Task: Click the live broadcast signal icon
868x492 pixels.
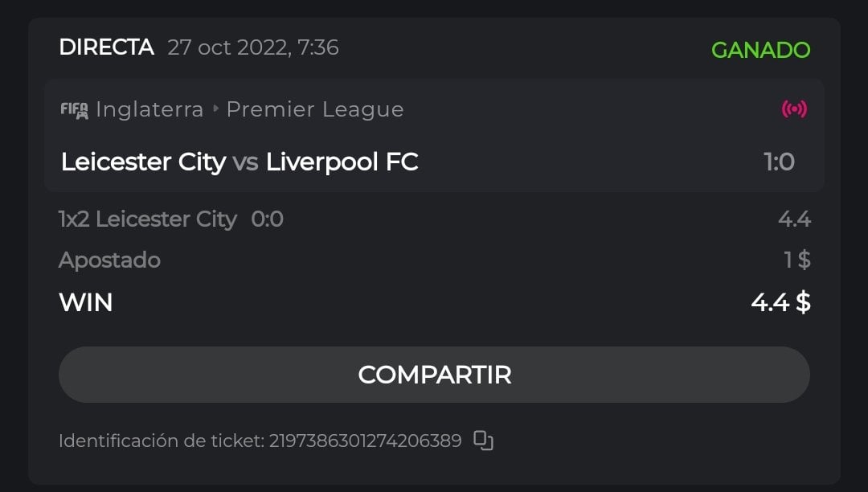Action: [x=794, y=109]
